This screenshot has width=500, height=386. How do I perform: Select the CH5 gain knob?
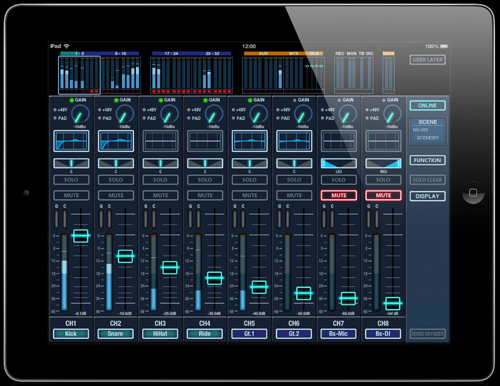click(x=259, y=114)
